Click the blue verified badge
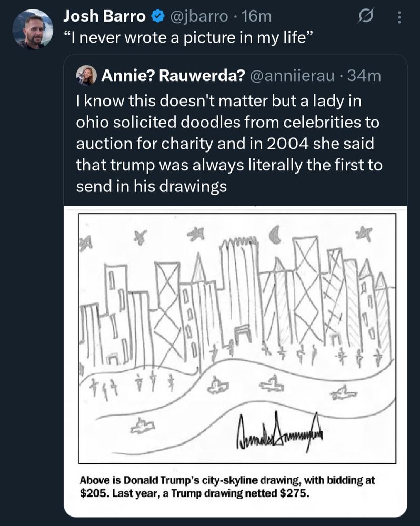The width and height of the screenshot is (420, 526). pyautogui.click(x=158, y=16)
